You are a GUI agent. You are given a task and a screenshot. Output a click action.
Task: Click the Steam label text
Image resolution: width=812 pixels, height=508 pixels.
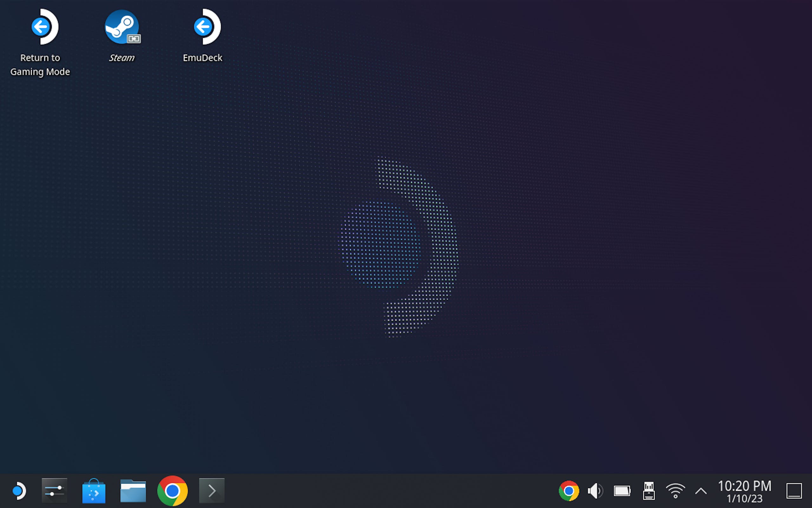click(121, 58)
